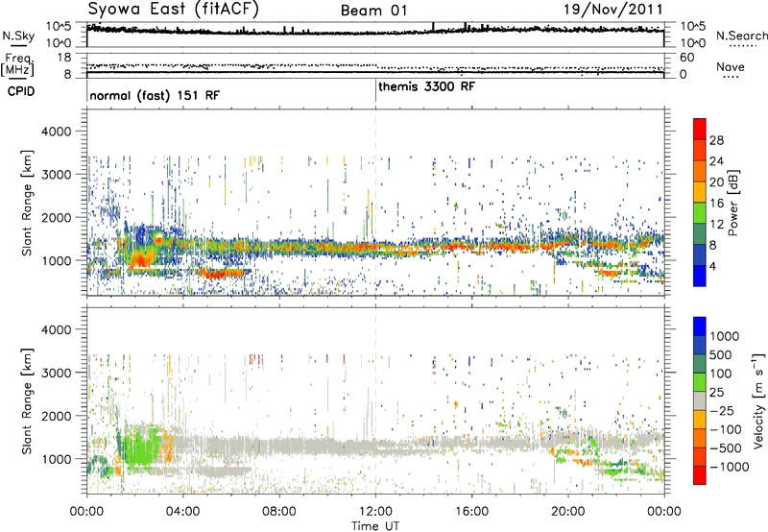This screenshot has width=768, height=532.
Task: Click the '18' frequency axis value
Action: point(64,57)
